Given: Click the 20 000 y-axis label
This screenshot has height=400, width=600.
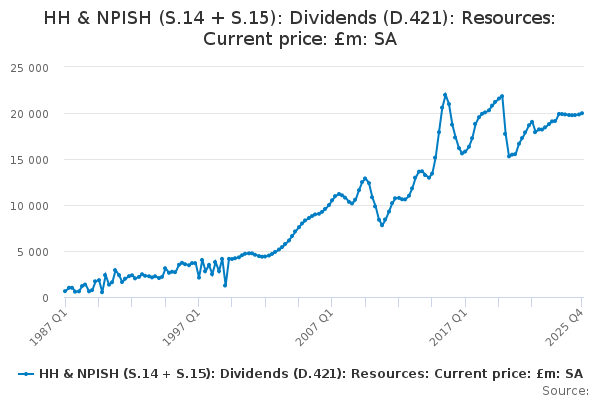Looking at the screenshot, I should [31, 114].
